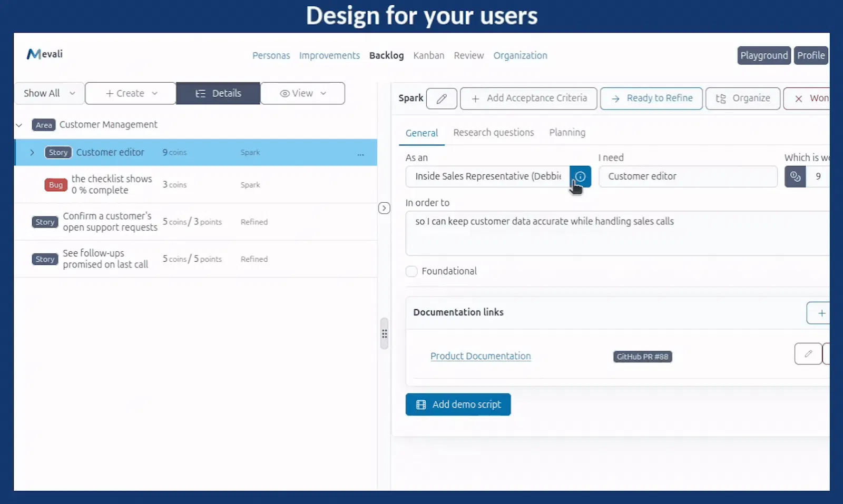The width and height of the screenshot is (843, 504).
Task: Open the ellipsis menu on Customer editor row
Action: click(360, 153)
